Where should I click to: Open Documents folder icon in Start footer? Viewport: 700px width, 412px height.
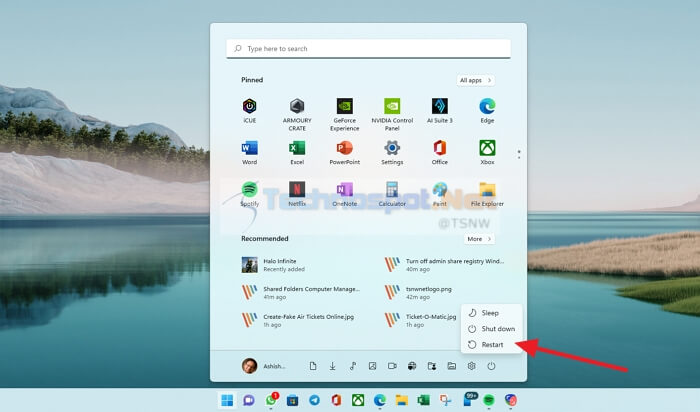point(313,366)
